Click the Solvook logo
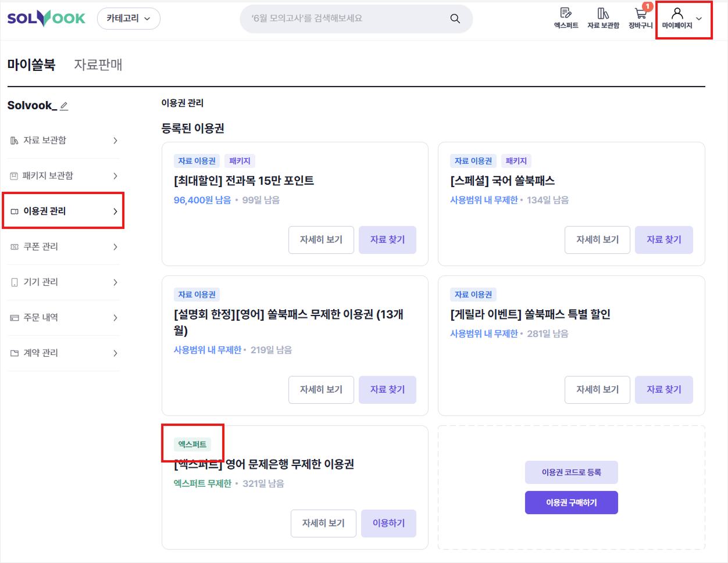 [46, 18]
